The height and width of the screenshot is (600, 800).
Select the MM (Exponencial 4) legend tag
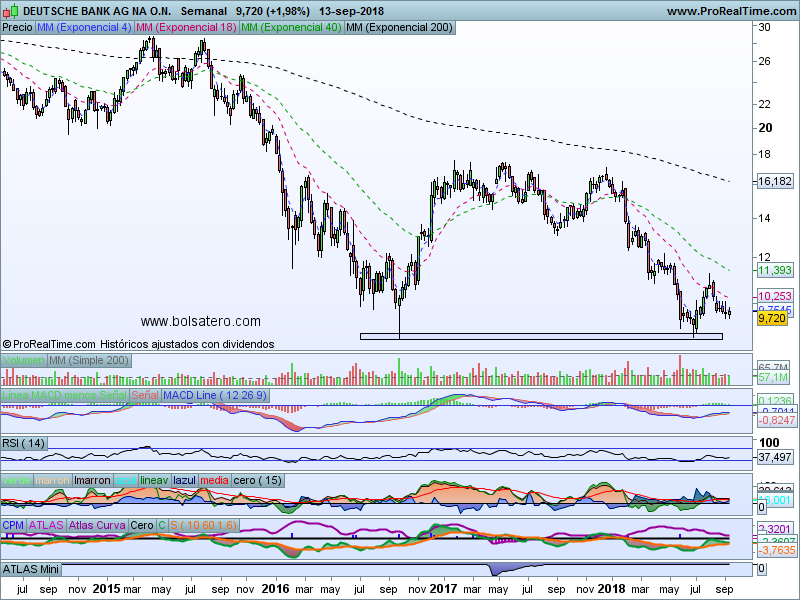pos(83,28)
